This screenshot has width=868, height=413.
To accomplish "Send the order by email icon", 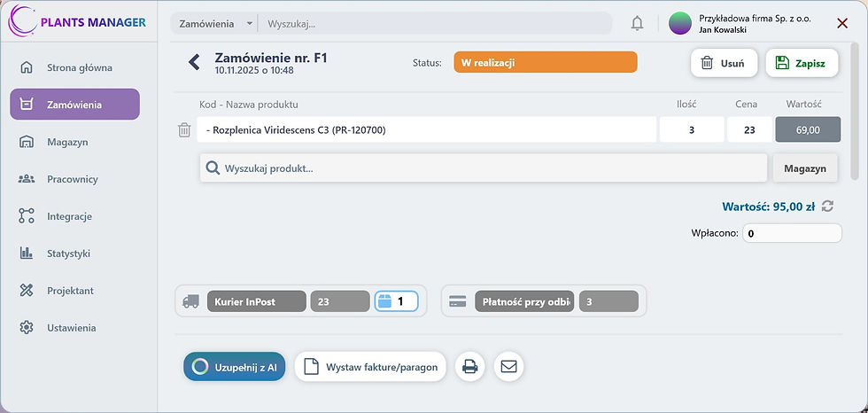I will pos(508,367).
